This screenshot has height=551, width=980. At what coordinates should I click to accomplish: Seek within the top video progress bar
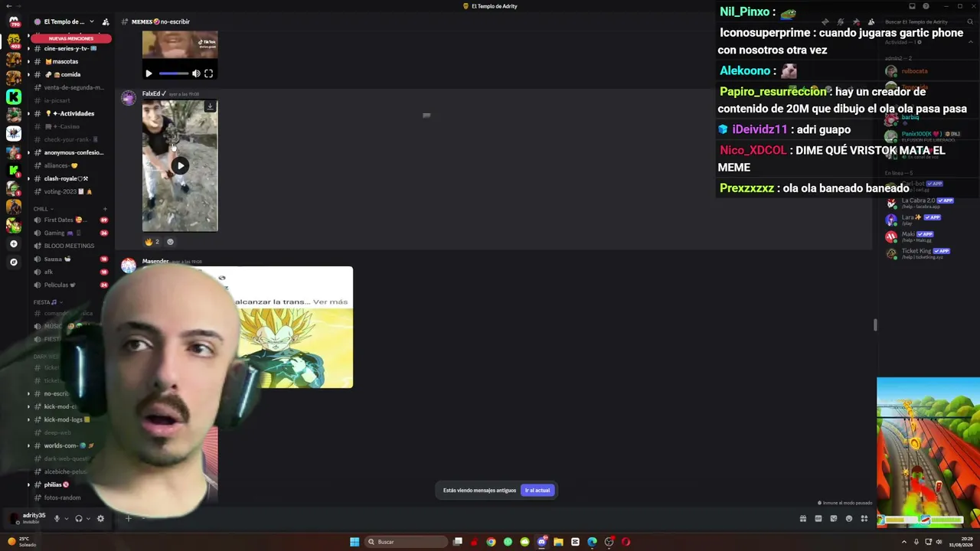[174, 73]
